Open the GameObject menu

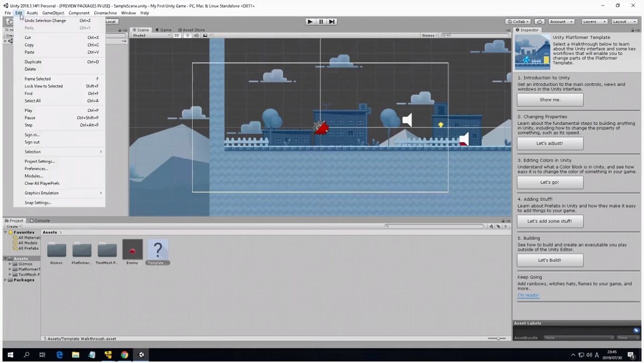(53, 13)
